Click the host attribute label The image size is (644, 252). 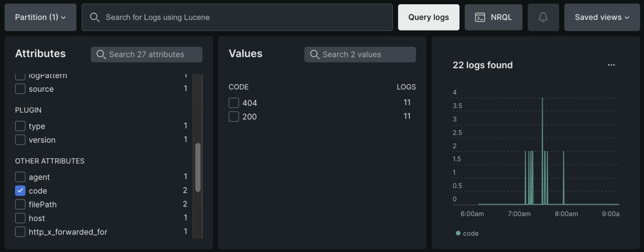[x=37, y=218]
